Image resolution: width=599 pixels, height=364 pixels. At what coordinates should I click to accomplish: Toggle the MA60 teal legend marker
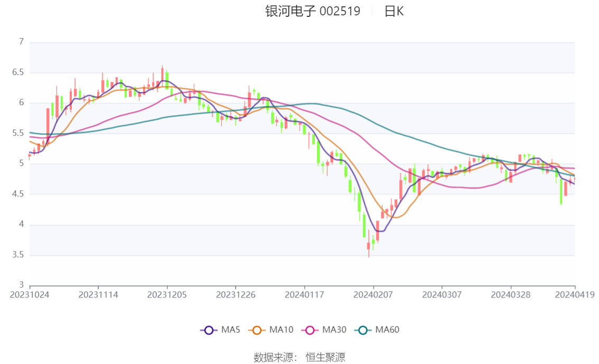[363, 330]
